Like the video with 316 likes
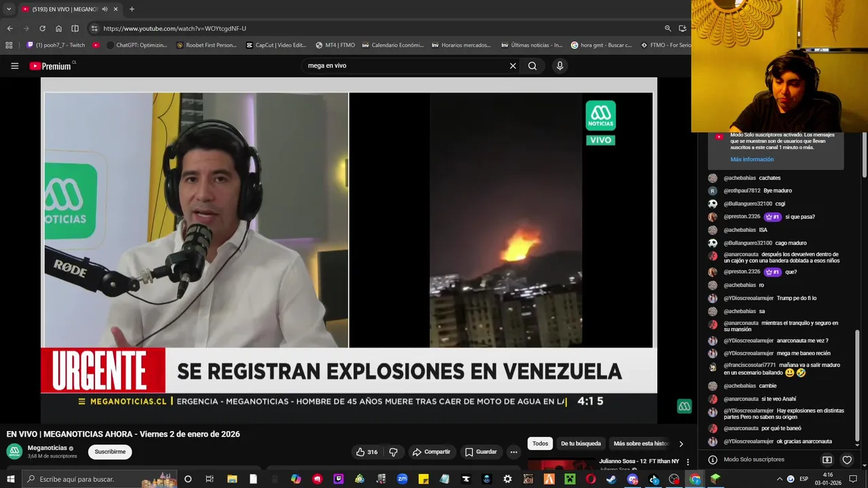Viewport: 868px width, 488px height. pyautogui.click(x=367, y=452)
